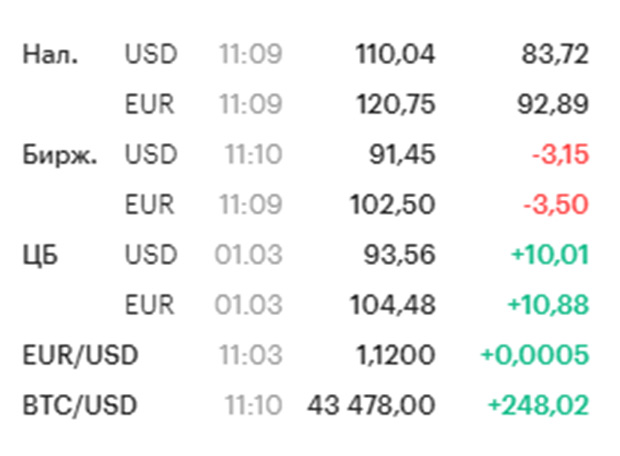Click the cash EUR value 120,75

pos(395,104)
